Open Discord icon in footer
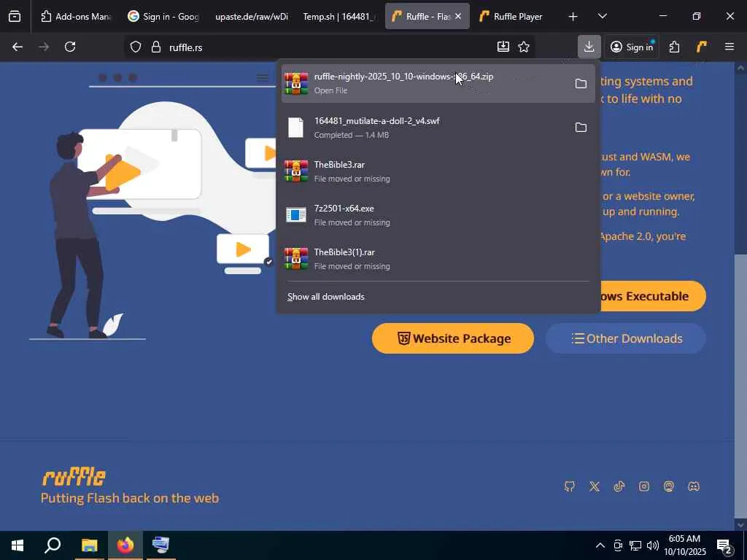747x560 pixels. 694,486
